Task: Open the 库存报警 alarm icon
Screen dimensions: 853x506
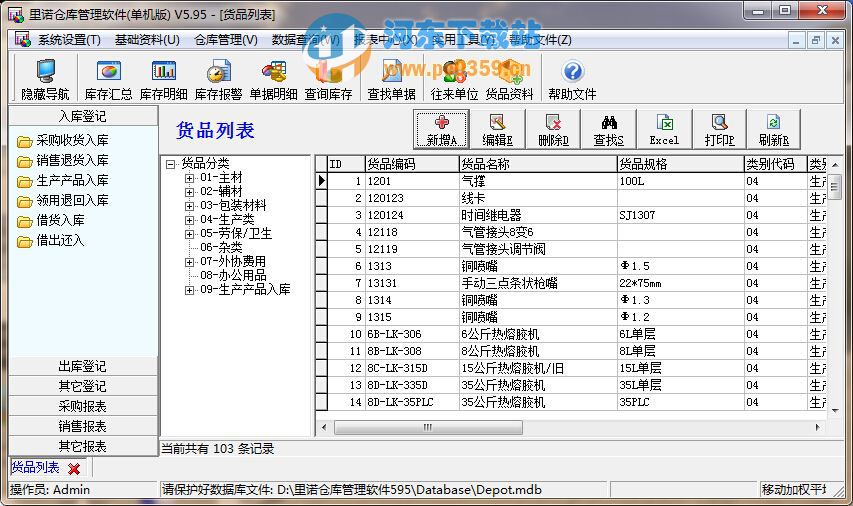Action: [218, 79]
